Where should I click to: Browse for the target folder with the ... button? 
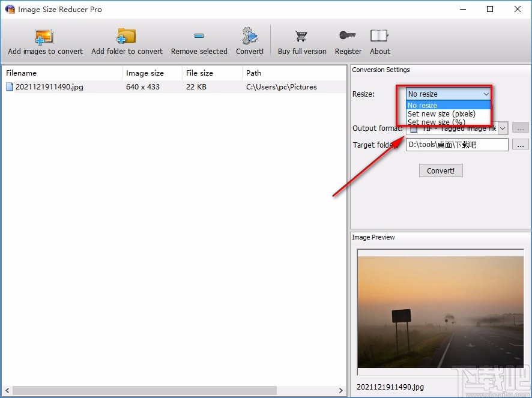pyautogui.click(x=521, y=145)
